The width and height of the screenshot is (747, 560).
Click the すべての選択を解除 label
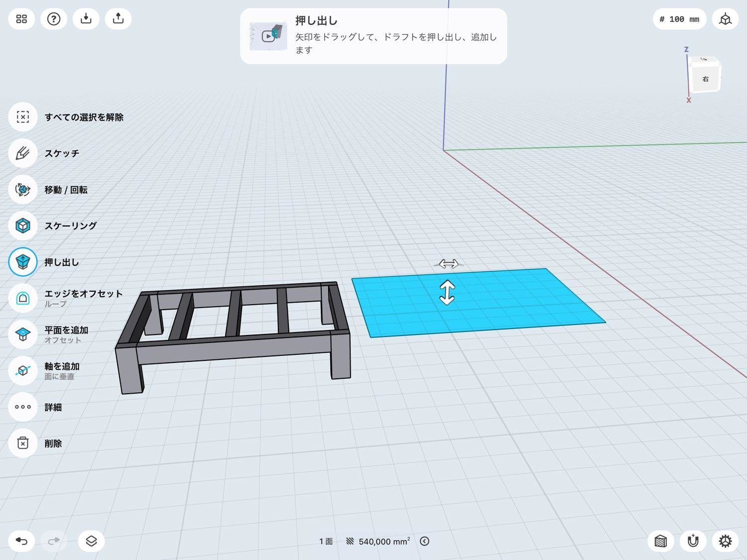[x=84, y=117]
